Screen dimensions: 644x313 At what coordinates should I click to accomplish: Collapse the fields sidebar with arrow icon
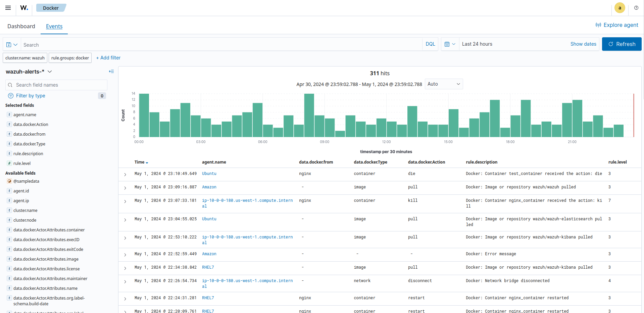tap(111, 72)
